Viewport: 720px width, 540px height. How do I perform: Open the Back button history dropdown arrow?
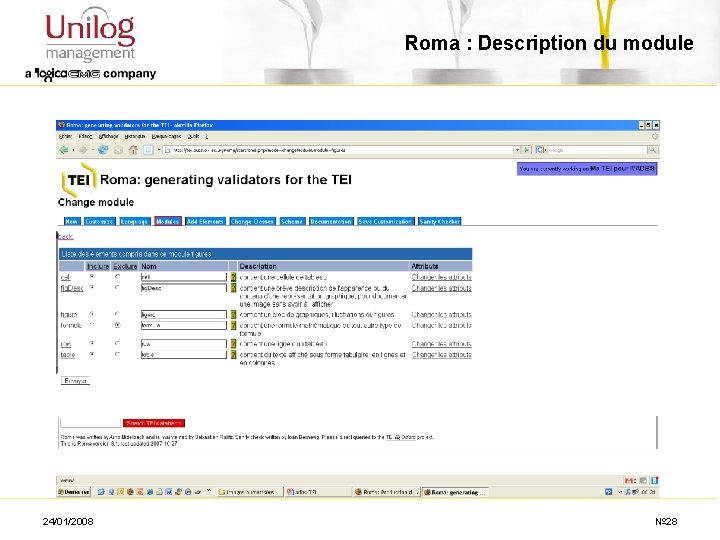tap(73, 150)
